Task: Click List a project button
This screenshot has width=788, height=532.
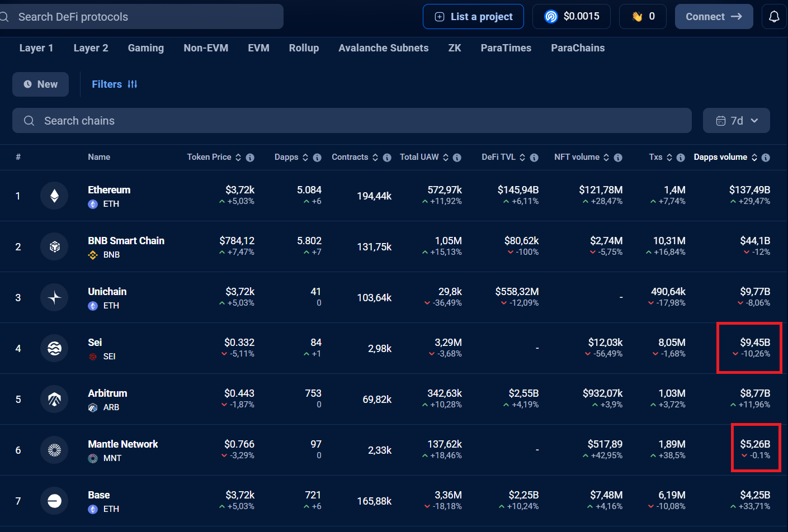Action: click(x=473, y=17)
